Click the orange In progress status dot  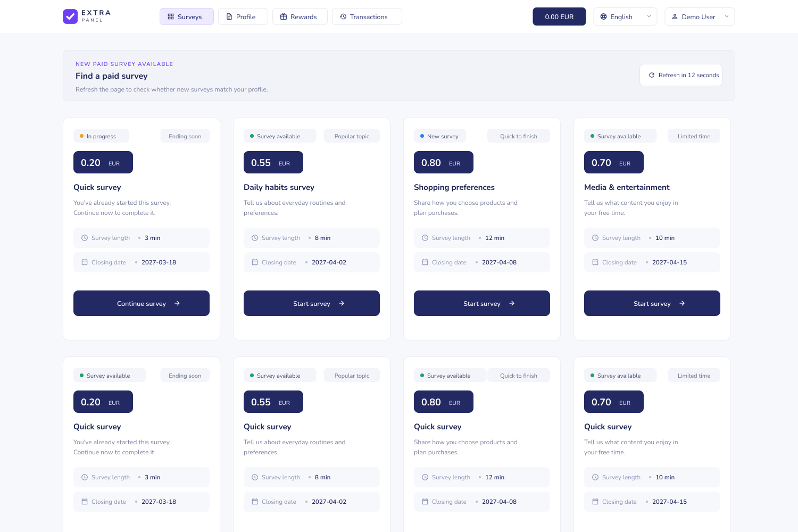81,136
